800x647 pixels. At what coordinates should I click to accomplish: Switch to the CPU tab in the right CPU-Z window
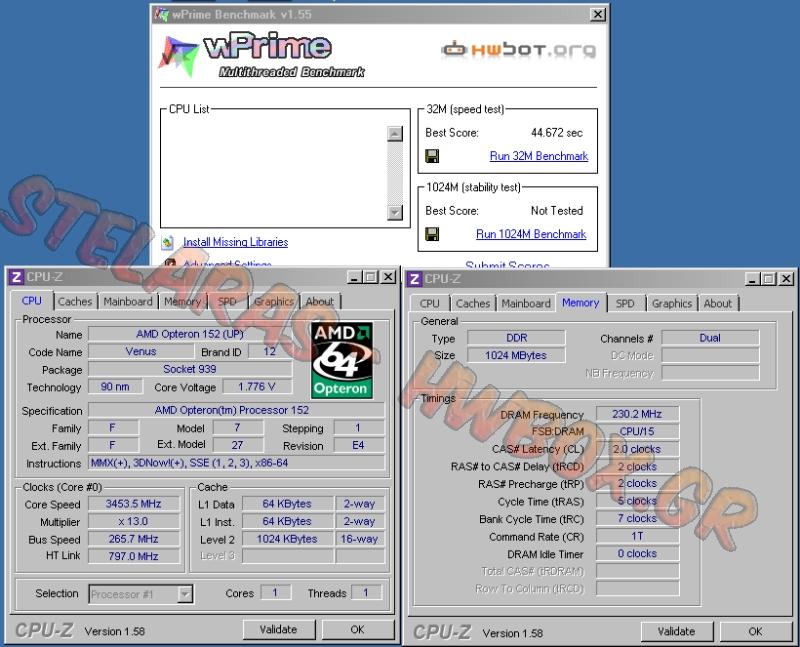[430, 304]
